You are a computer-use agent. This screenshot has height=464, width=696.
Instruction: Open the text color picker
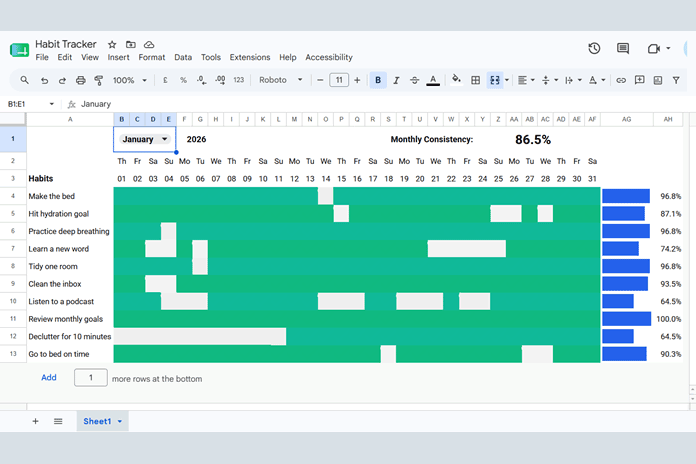433,80
